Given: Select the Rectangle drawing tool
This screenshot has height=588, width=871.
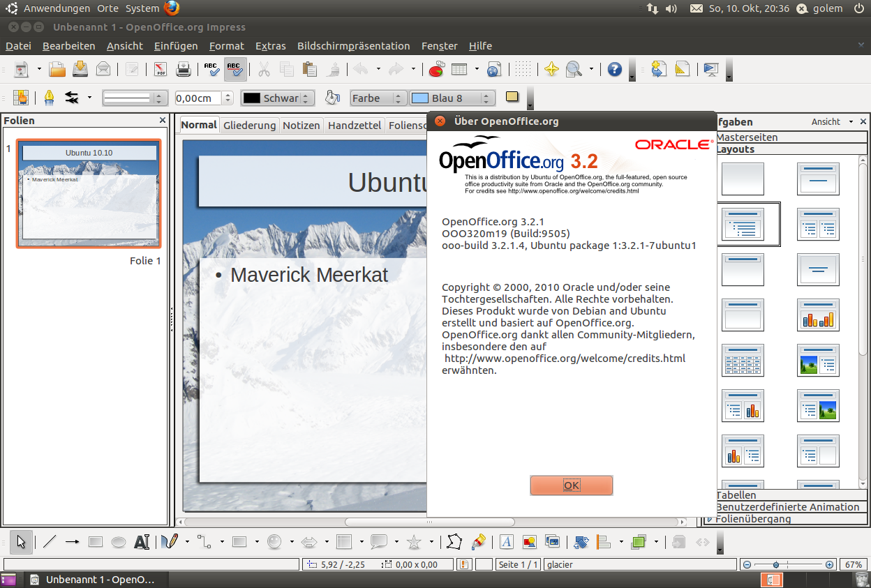Looking at the screenshot, I should [96, 541].
